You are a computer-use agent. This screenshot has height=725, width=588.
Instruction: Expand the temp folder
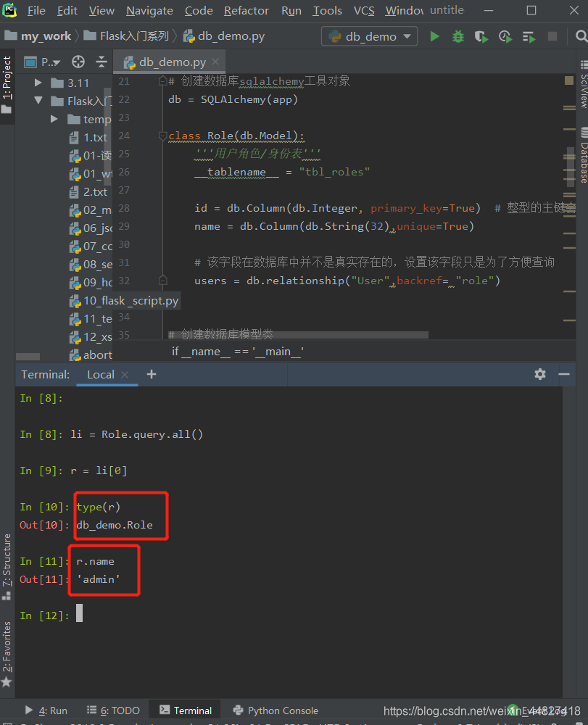coord(54,119)
